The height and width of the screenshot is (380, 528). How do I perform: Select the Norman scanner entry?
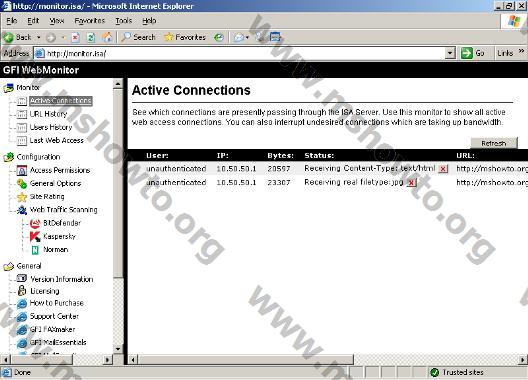click(x=56, y=250)
